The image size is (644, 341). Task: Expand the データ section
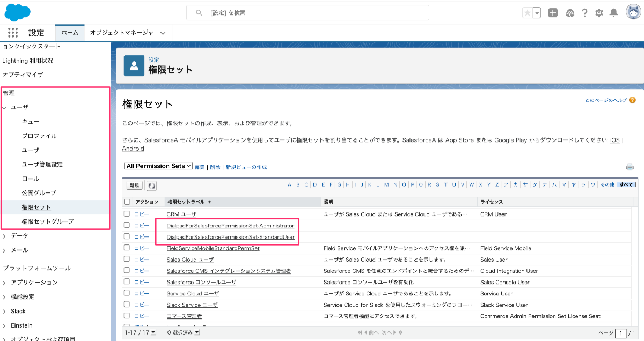point(5,236)
